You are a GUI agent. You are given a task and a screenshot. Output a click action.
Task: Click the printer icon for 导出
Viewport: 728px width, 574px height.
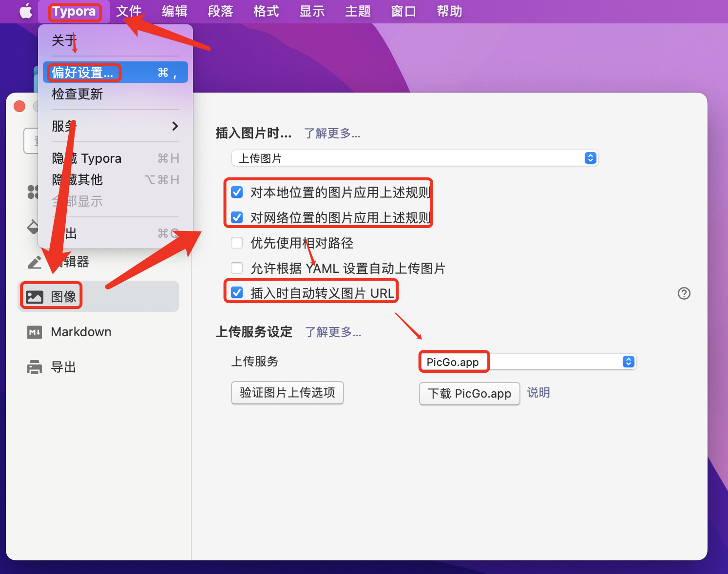point(35,367)
